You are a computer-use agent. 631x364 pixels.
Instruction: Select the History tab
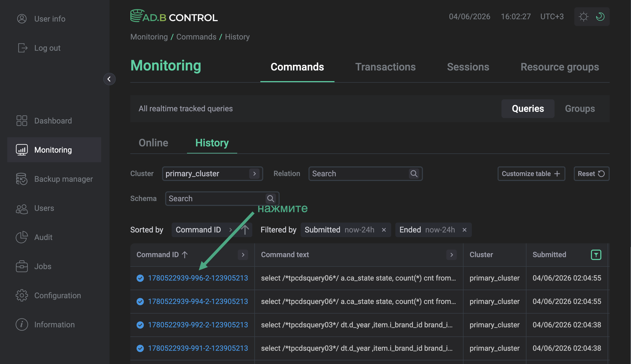[212, 143]
